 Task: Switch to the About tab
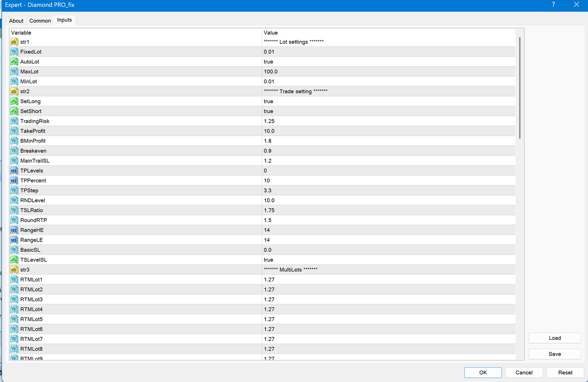[16, 21]
